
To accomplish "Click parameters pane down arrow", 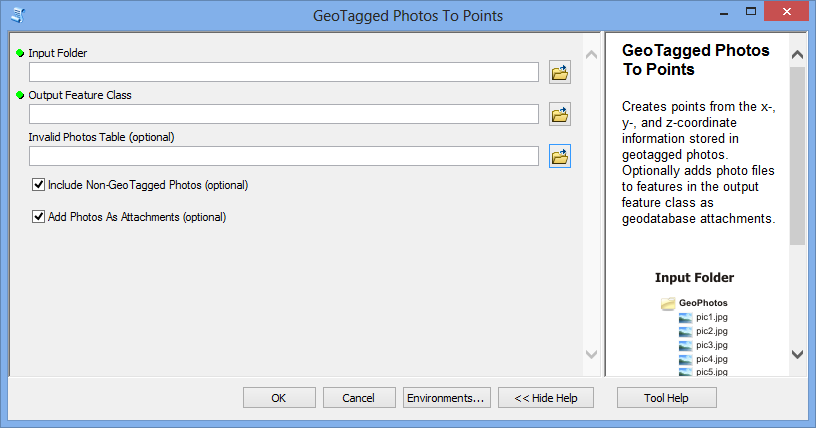I will (591, 355).
